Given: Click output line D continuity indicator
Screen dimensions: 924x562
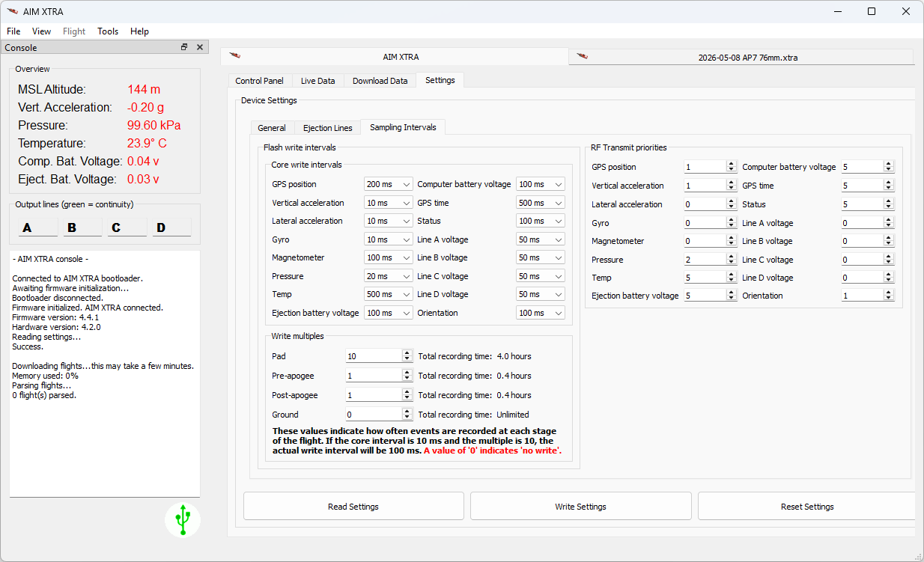Looking at the screenshot, I should (171, 227).
